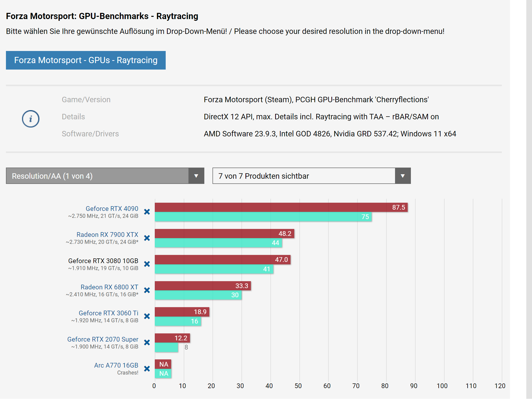Image resolution: width=532 pixels, height=399 pixels.
Task: Remove Radeon RX 7900 XTX using its X icon
Action: pos(147,238)
